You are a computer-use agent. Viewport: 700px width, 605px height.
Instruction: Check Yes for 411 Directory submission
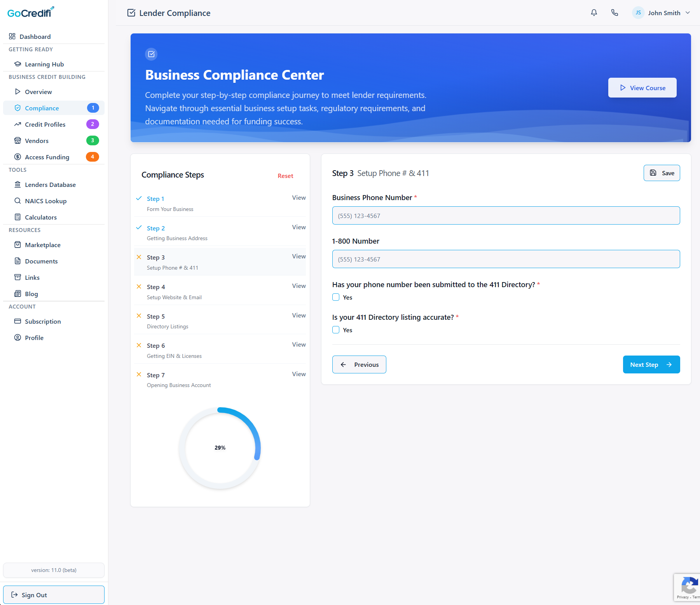click(336, 297)
